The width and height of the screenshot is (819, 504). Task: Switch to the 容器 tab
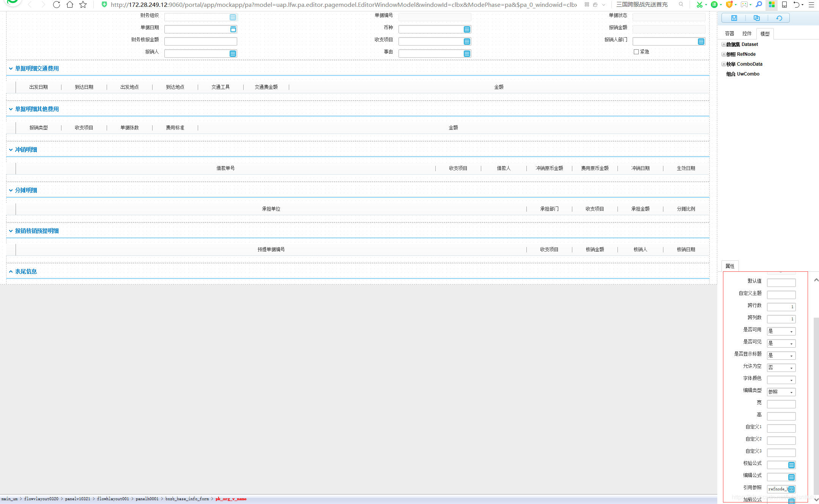729,34
